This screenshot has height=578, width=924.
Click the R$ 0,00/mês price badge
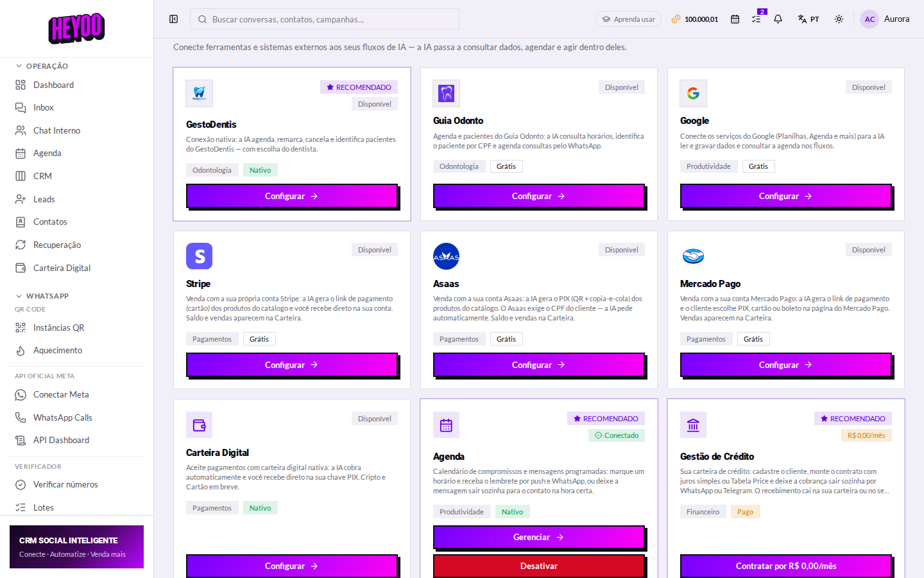click(x=866, y=435)
